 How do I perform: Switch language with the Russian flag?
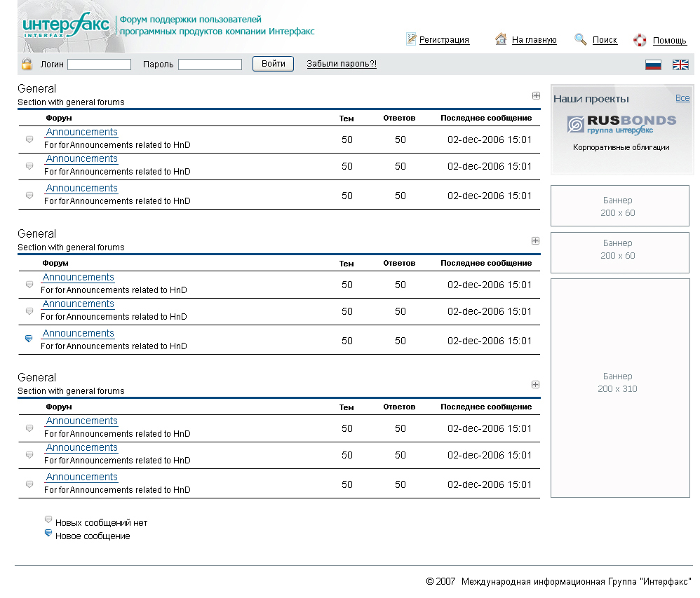[653, 65]
